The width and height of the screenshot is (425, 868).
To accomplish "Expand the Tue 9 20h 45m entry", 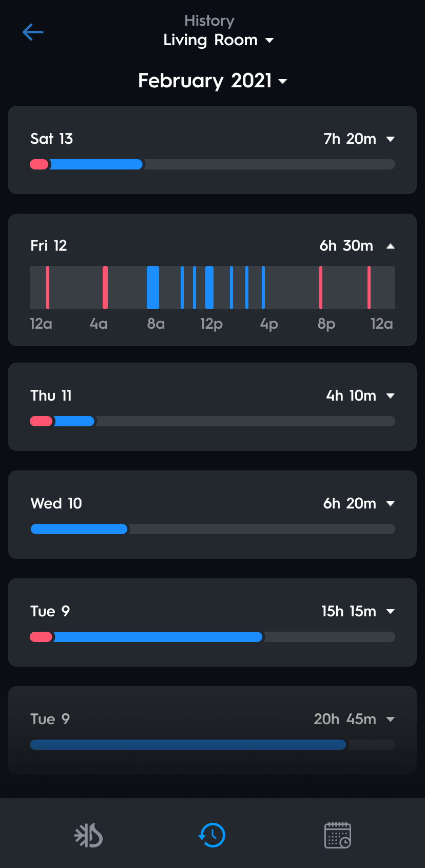I will 391,719.
